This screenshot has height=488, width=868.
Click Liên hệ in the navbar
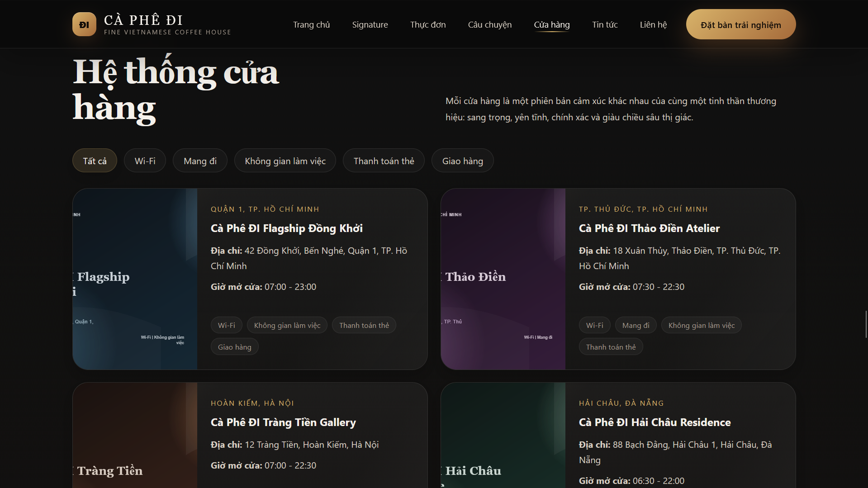pos(653,25)
